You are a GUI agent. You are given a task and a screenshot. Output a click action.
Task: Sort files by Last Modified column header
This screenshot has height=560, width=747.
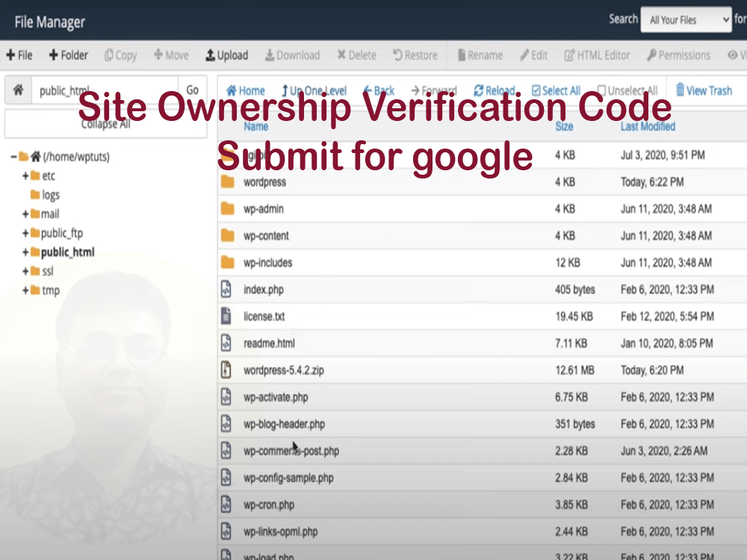648,127
